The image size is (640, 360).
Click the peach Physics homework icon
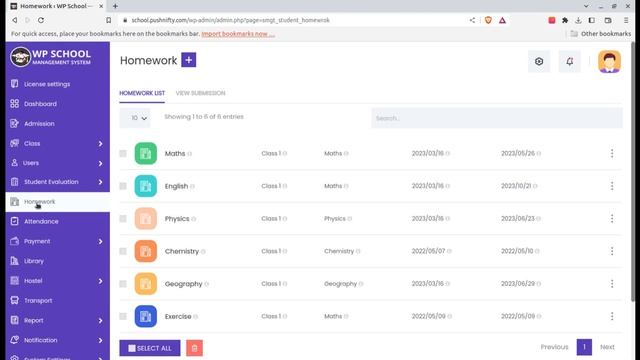[146, 219]
